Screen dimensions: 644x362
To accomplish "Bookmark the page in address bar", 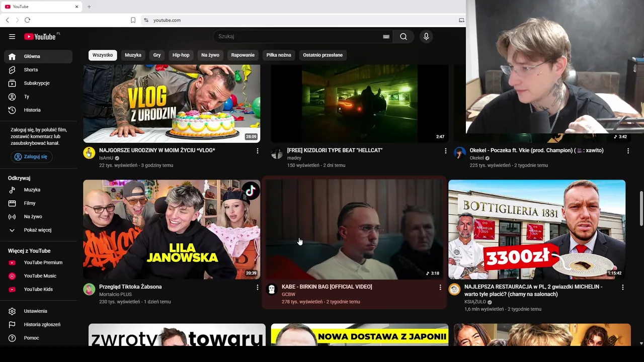I will [133, 20].
